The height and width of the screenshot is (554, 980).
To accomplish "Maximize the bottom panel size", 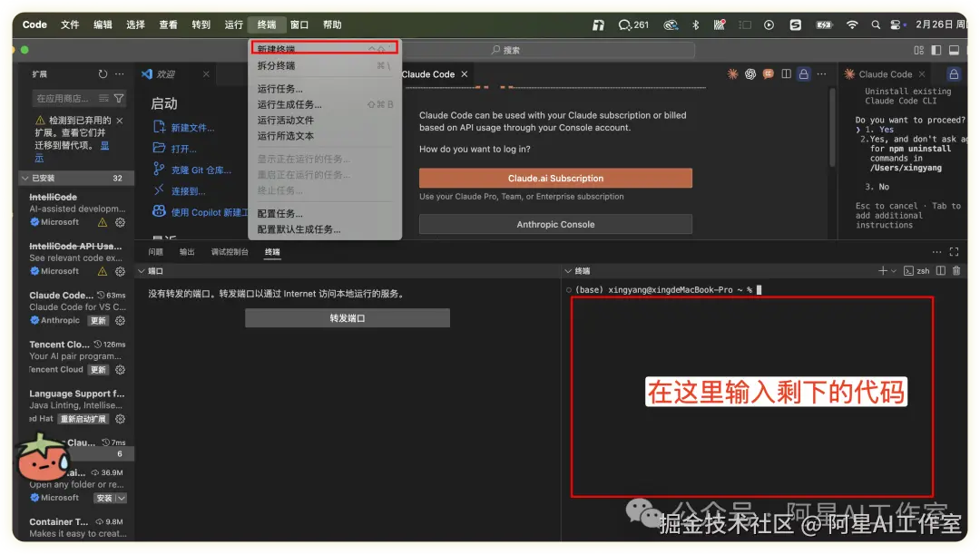I will 954,252.
